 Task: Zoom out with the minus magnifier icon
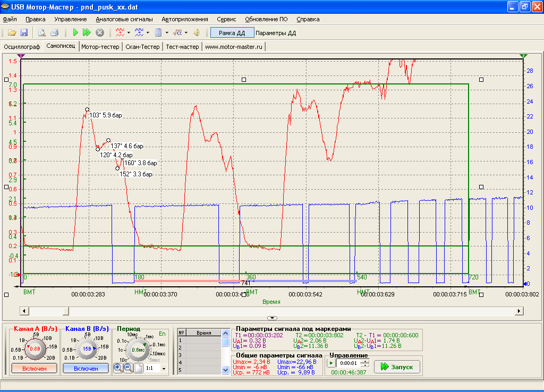coord(128,368)
